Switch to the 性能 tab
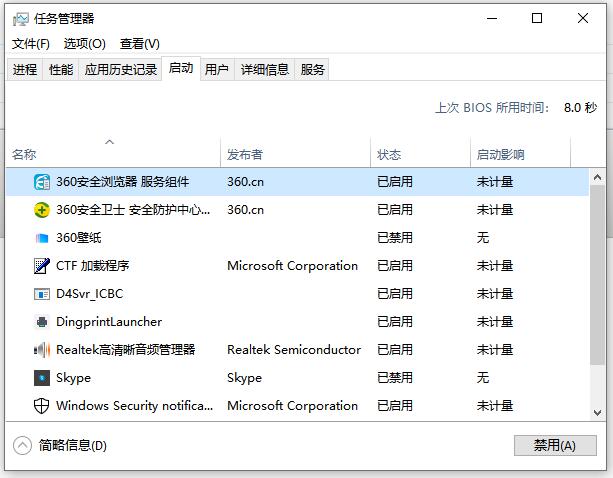Viewport: 613px width, 478px height. coord(61,69)
